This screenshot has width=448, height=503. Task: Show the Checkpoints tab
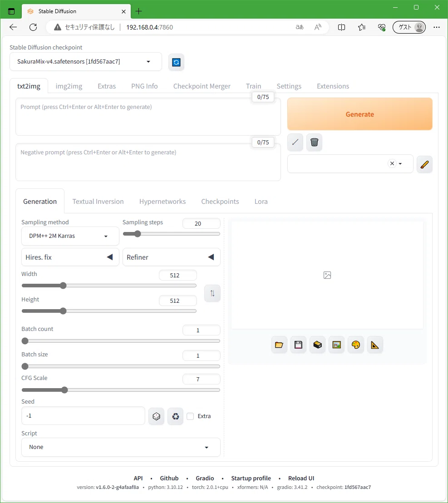pyautogui.click(x=220, y=202)
